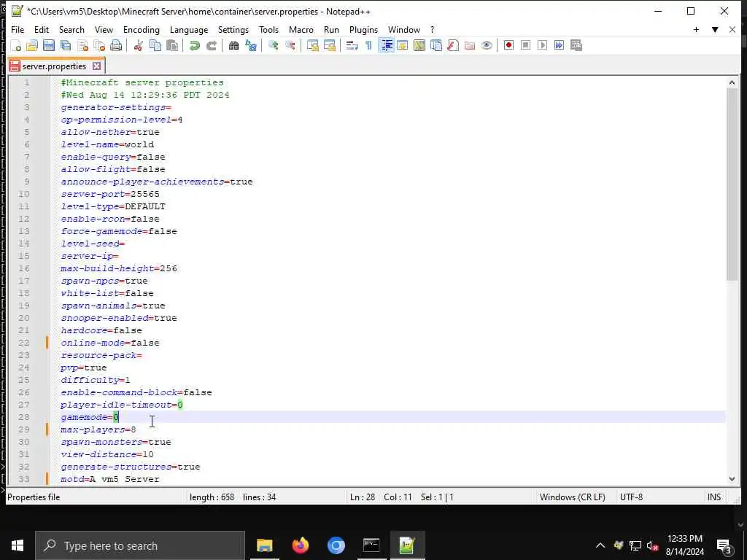Cut selection using the scissors icon
Image resolution: width=747 pixels, height=560 pixels.
coord(138,45)
